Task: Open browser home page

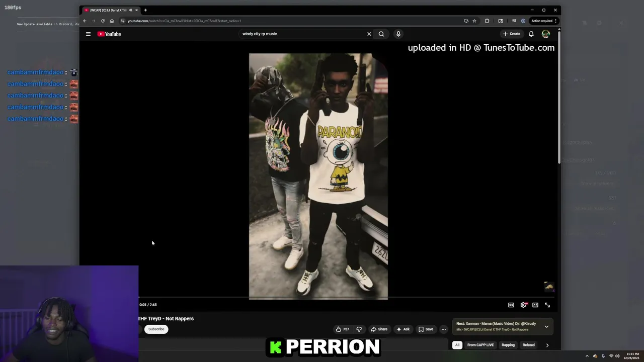Action: 112,21
